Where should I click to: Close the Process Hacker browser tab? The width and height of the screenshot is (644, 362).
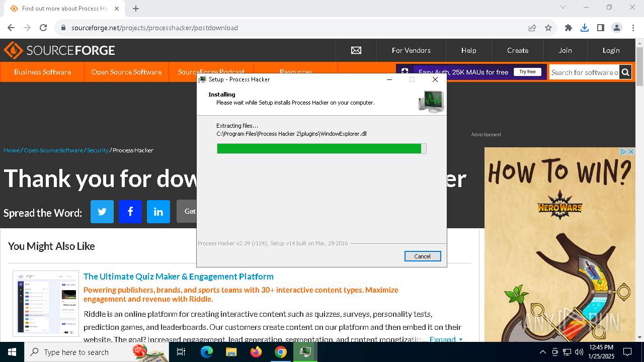coord(117,8)
